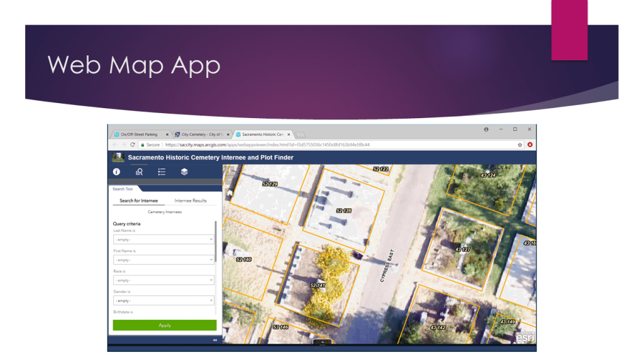
Task: Click the red extension icon
Action: click(530, 145)
